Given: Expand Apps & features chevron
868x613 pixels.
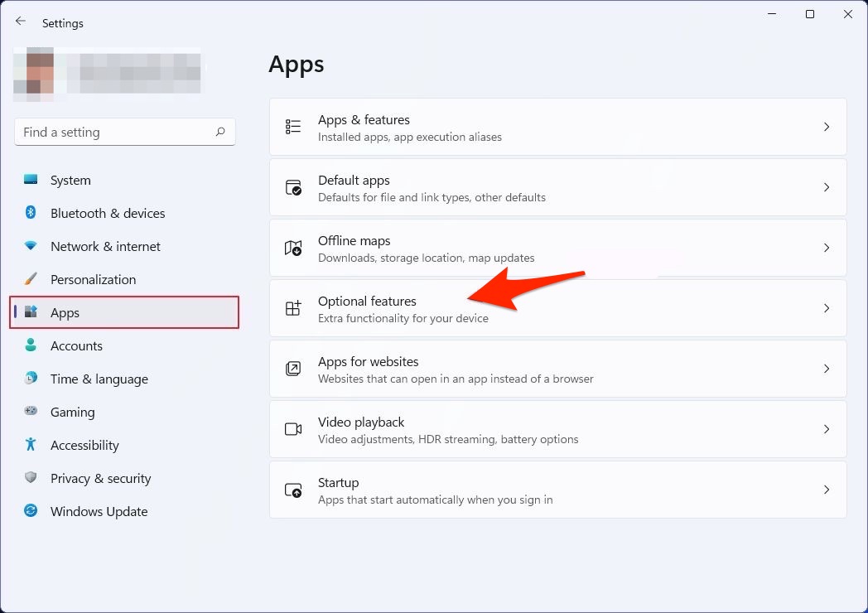Looking at the screenshot, I should pyautogui.click(x=826, y=127).
